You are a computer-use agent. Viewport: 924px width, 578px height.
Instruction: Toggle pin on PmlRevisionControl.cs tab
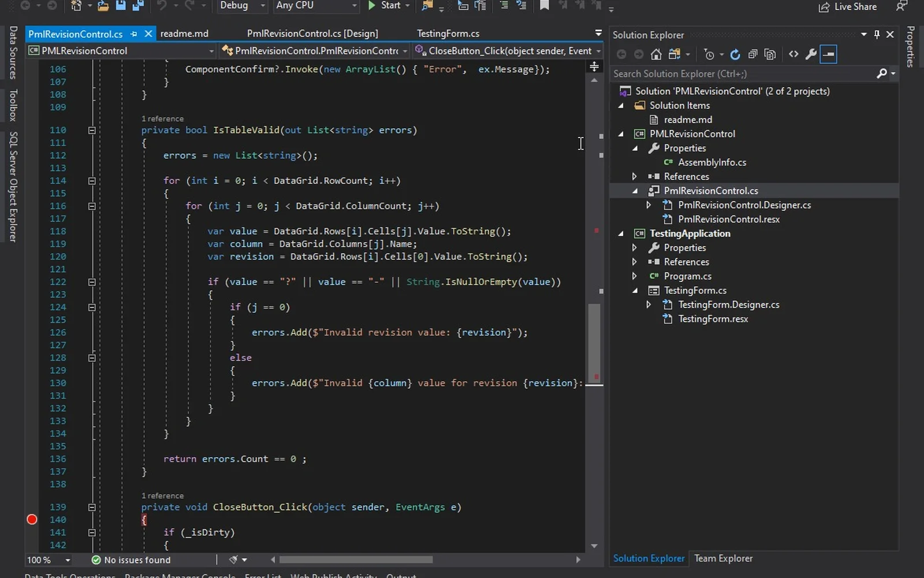(x=134, y=34)
